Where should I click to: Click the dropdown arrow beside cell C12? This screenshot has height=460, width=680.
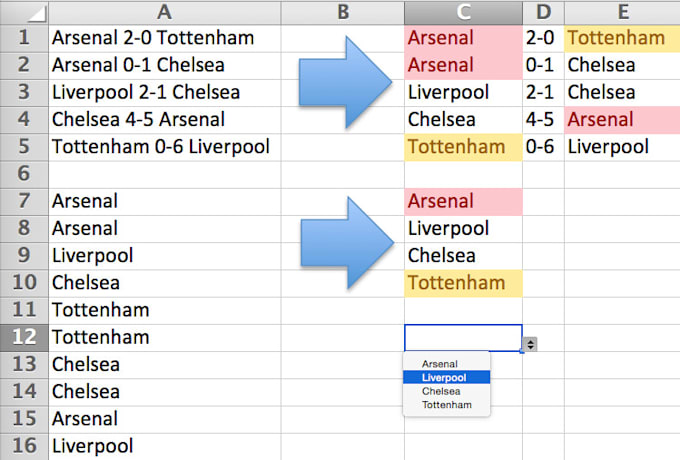tap(530, 343)
